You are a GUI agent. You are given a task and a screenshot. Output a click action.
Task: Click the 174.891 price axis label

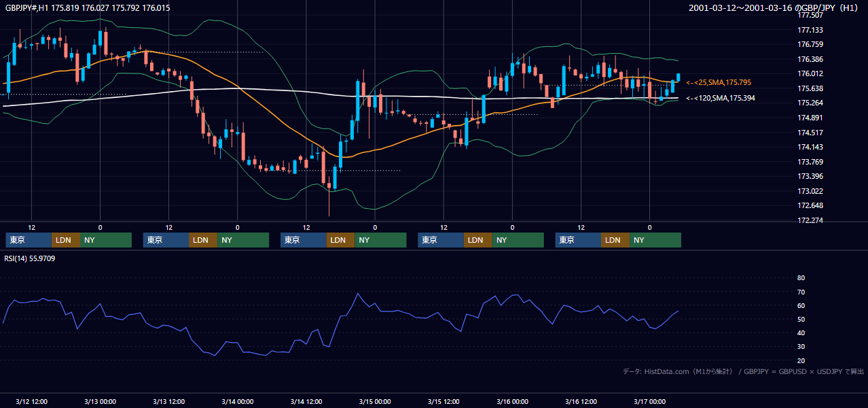point(810,118)
